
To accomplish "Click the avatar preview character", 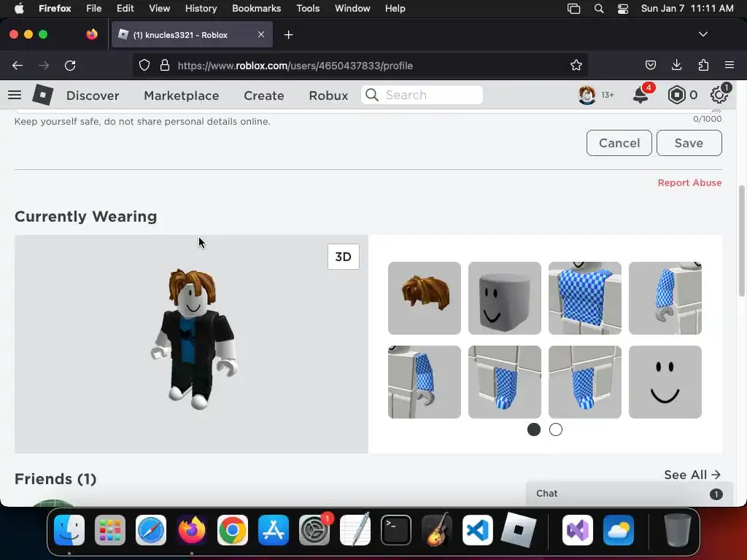I will (194, 339).
